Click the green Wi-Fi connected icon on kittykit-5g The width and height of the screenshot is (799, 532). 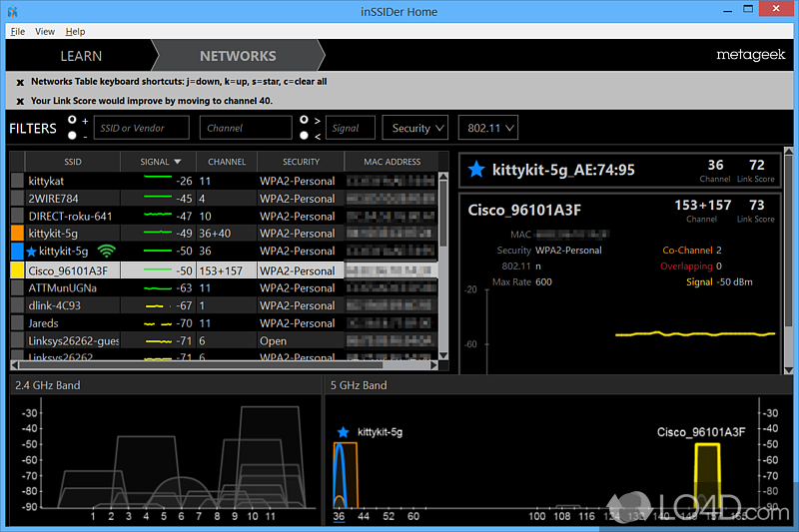click(x=106, y=252)
